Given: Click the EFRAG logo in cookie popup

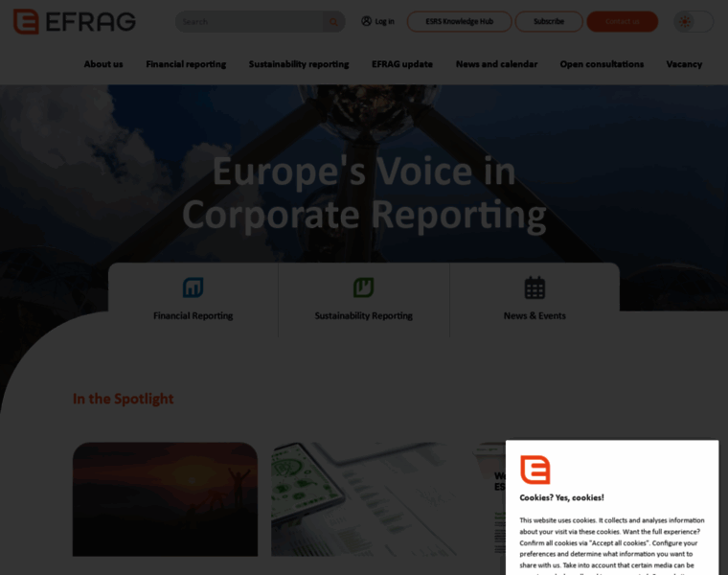Looking at the screenshot, I should coord(535,470).
